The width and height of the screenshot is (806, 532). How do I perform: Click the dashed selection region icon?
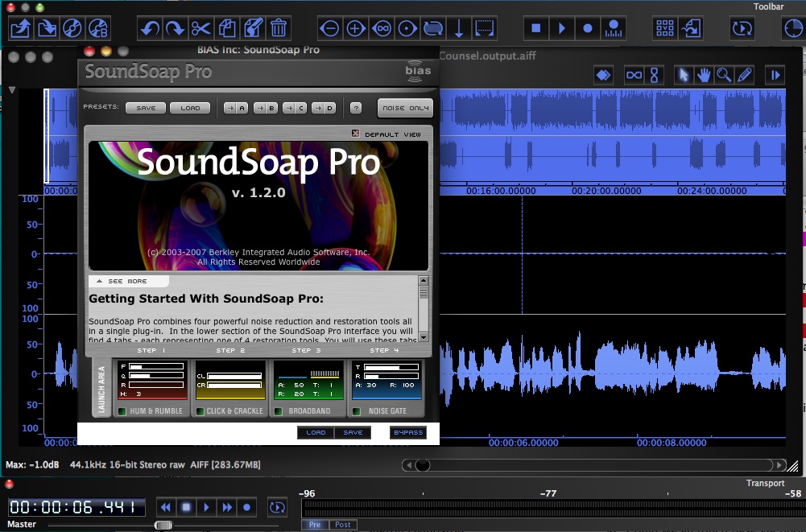(x=484, y=28)
